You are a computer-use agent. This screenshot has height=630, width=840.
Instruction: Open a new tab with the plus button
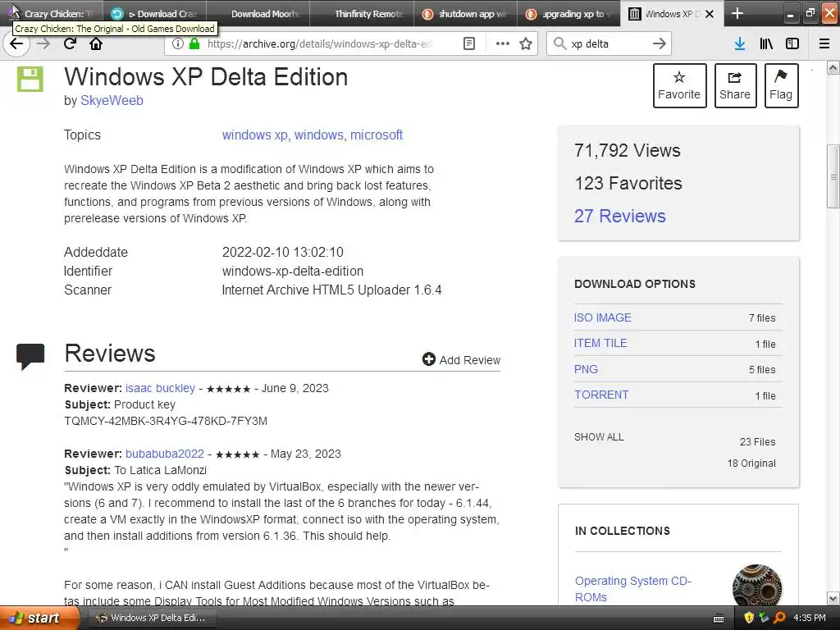coord(737,13)
